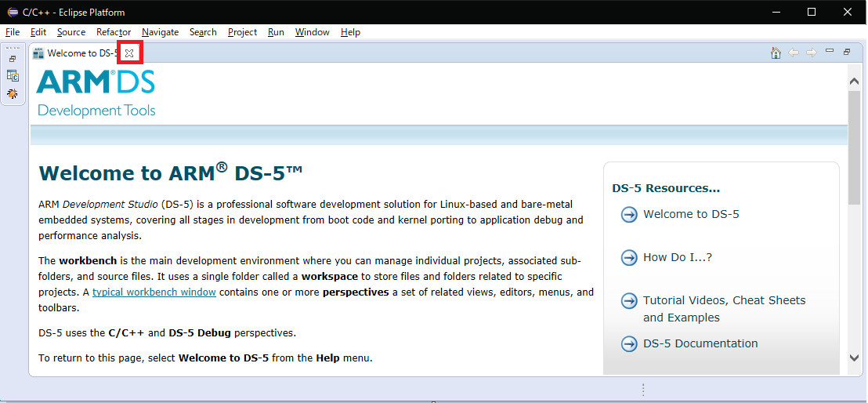
Task: Open the Window menu
Action: 313,32
